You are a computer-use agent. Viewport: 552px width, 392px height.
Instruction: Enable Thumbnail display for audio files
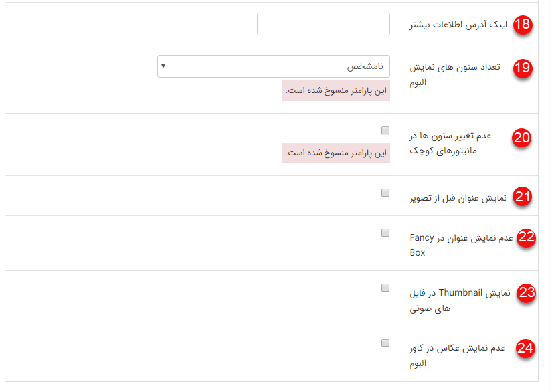coord(385,288)
